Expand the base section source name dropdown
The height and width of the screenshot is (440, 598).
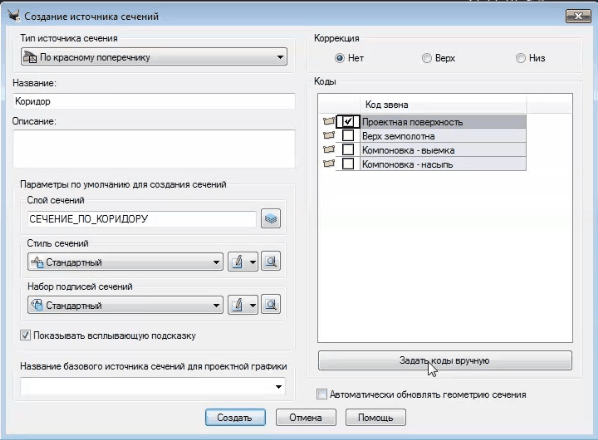pos(153,387)
